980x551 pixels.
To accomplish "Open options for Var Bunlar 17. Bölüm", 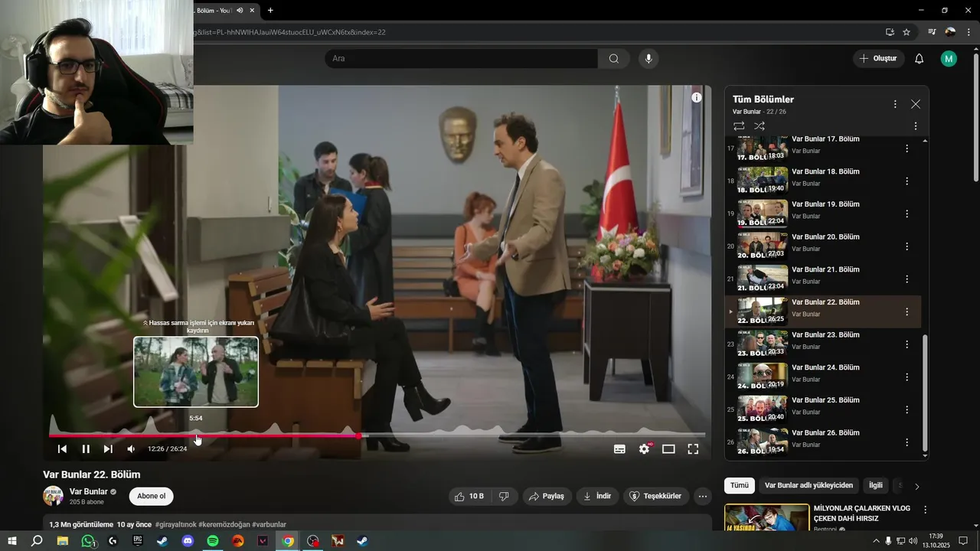I will 906,148.
